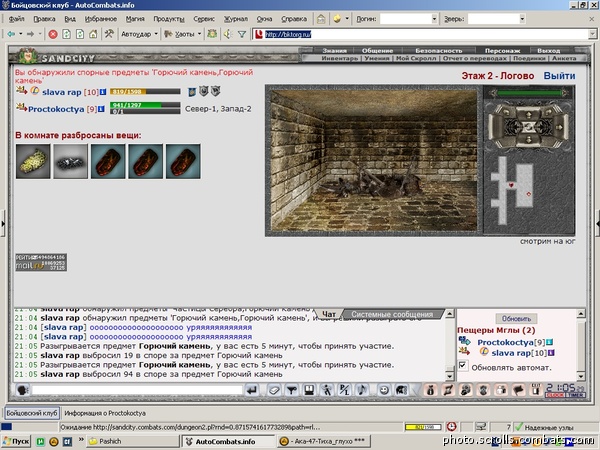Open the Инвентарь section
Viewport: 600px width, 450px height.
(x=339, y=59)
